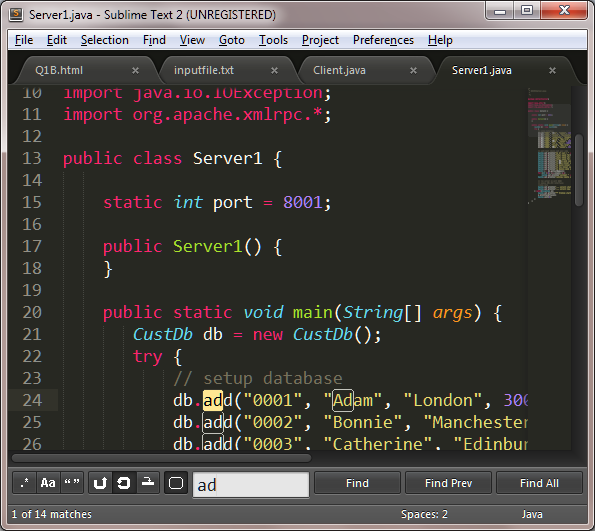Click the 8001 port value
Image resolution: width=595 pixels, height=531 pixels.
coord(303,202)
